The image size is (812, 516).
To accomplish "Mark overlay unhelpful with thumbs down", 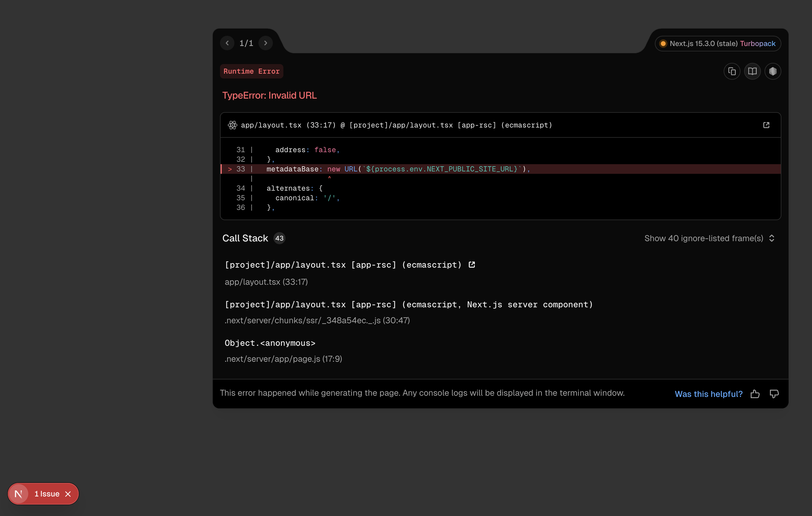I will (774, 394).
